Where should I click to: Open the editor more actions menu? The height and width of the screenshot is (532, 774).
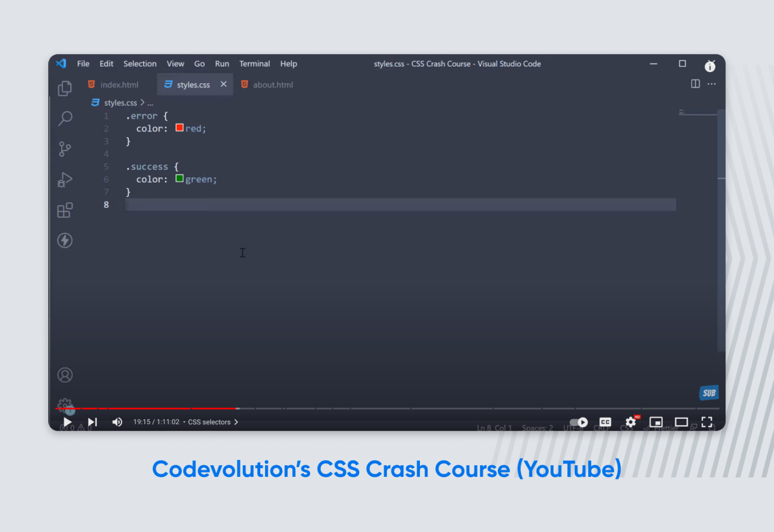click(711, 84)
